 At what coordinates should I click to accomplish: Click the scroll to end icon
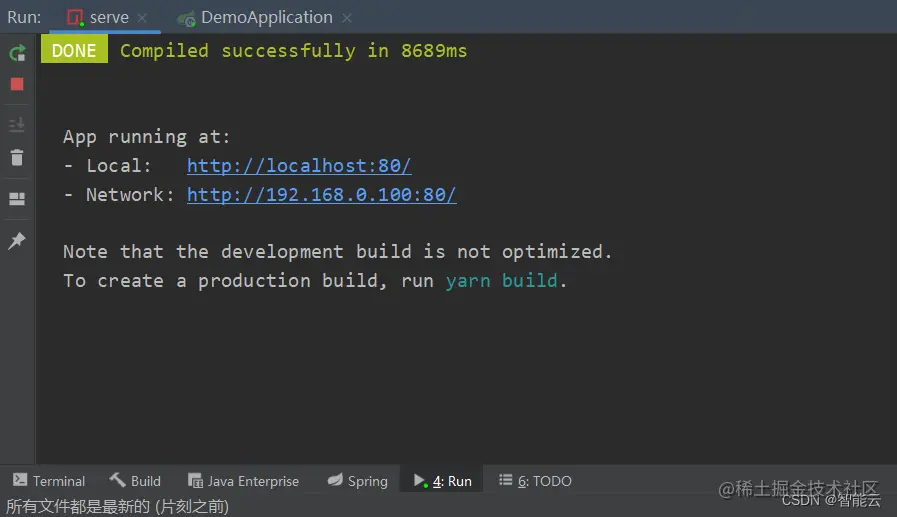(17, 124)
